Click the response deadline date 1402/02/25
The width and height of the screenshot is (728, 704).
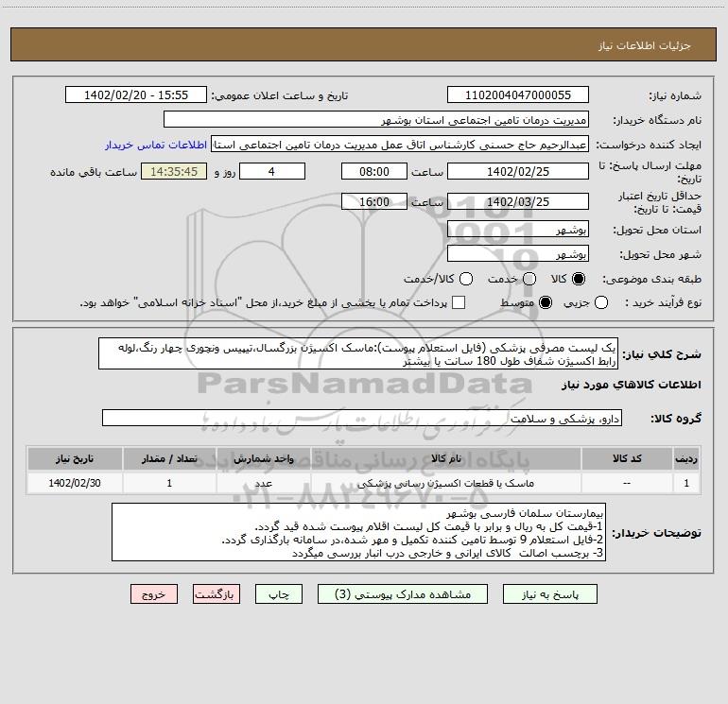(x=518, y=171)
